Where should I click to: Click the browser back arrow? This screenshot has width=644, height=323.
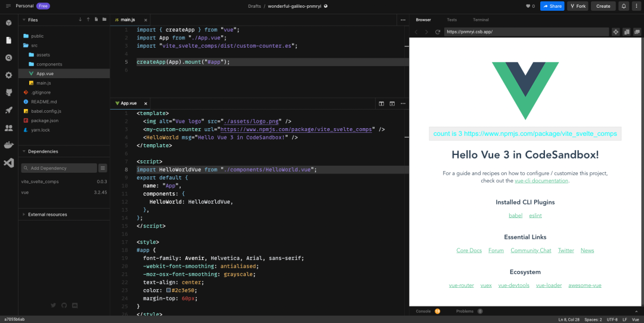tap(416, 32)
